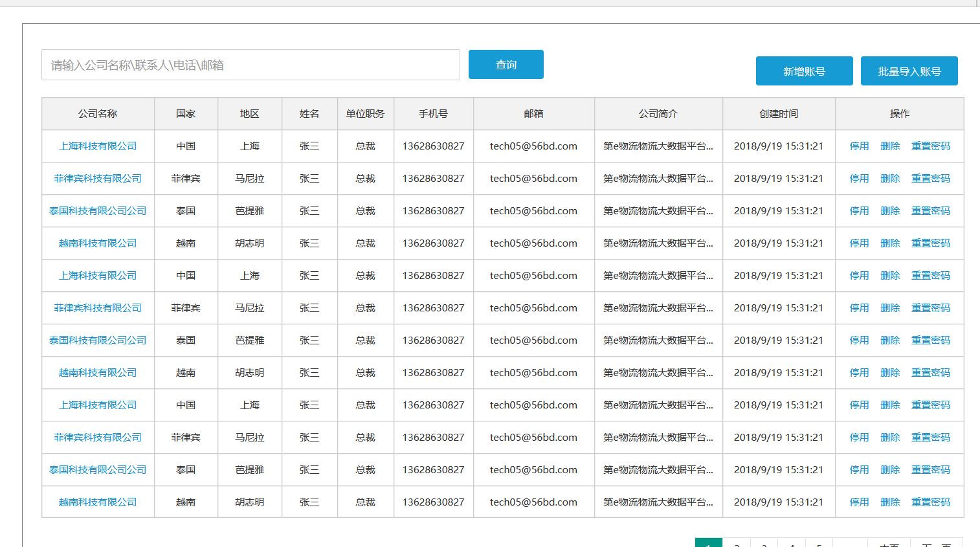Select the 公司简介 column header
The image size is (980, 547).
pyautogui.click(x=658, y=114)
